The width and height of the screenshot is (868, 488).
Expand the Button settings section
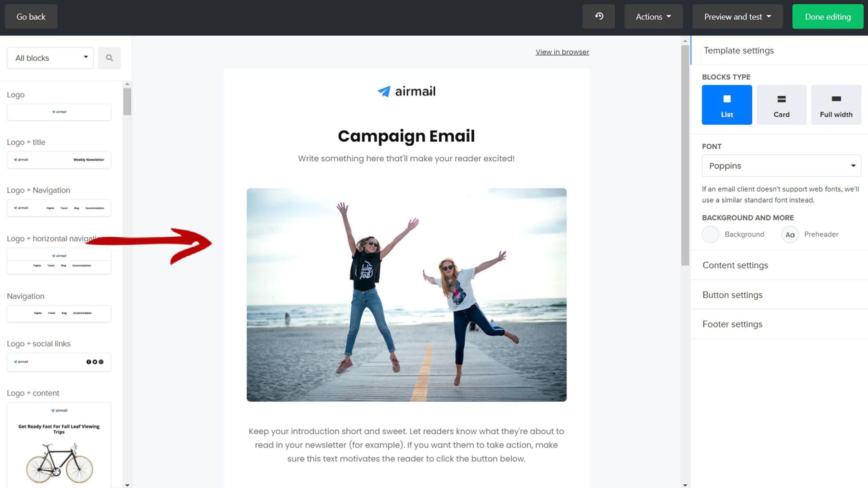tap(732, 295)
